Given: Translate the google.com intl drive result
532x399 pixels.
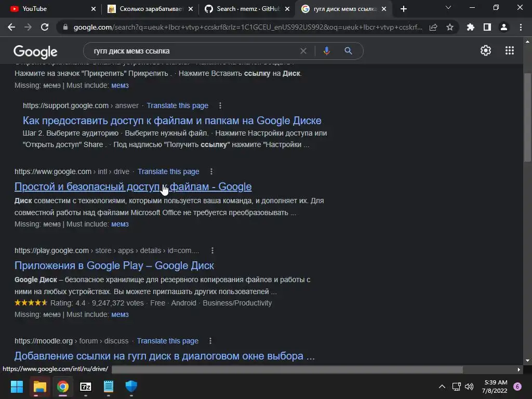Looking at the screenshot, I should point(168,171).
